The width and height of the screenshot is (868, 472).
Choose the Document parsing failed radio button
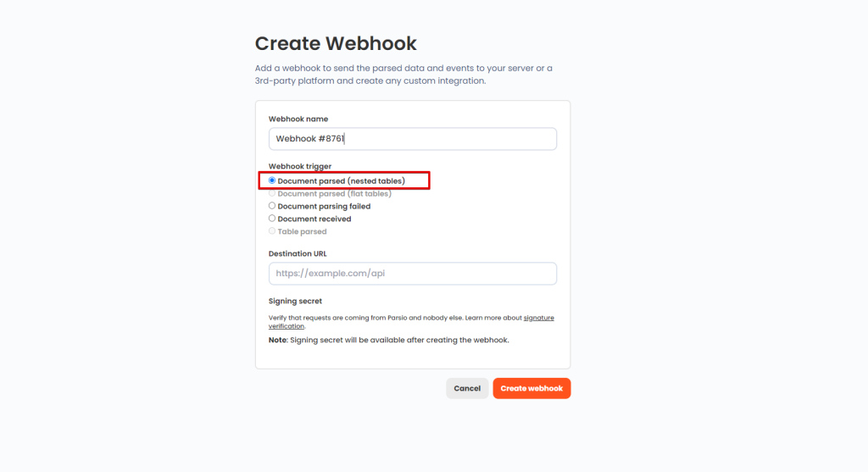pos(272,206)
